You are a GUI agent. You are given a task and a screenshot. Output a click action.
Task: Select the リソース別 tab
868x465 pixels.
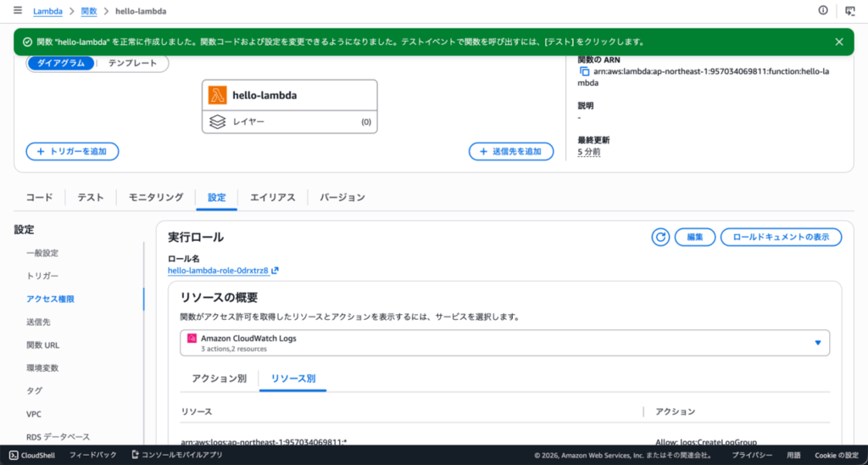[x=292, y=379]
